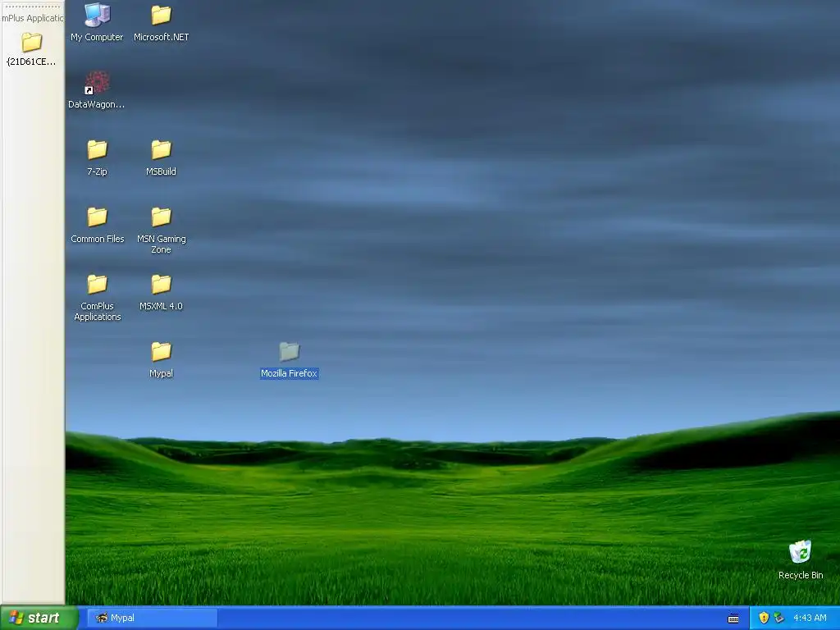Click the on-screen keyboard taskbar icon
The image size is (840, 630).
coord(733,619)
